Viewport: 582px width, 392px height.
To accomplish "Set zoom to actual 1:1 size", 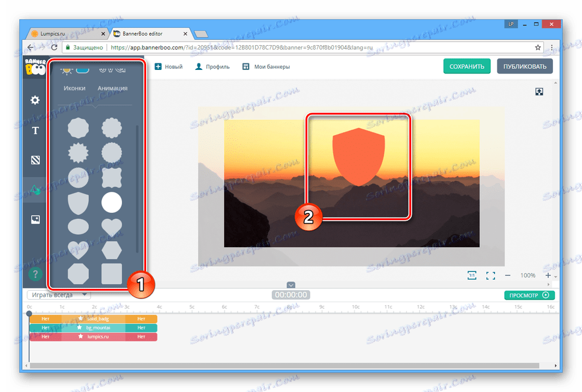I will 472,276.
